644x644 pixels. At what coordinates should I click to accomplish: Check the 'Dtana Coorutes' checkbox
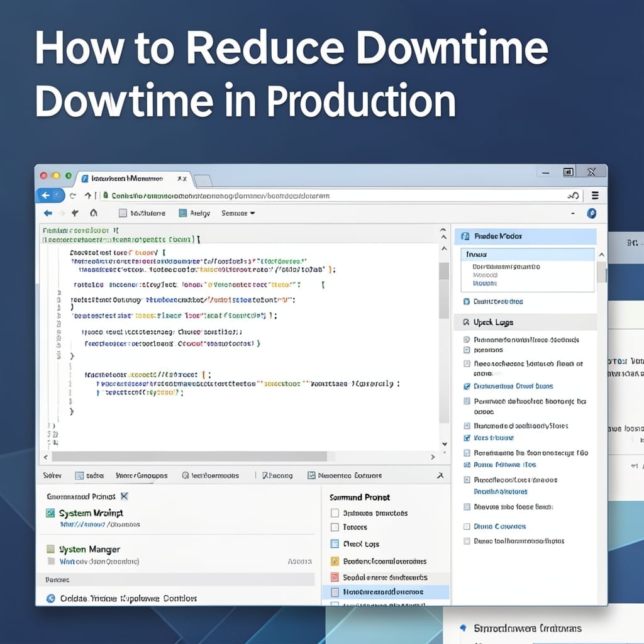pyautogui.click(x=467, y=526)
